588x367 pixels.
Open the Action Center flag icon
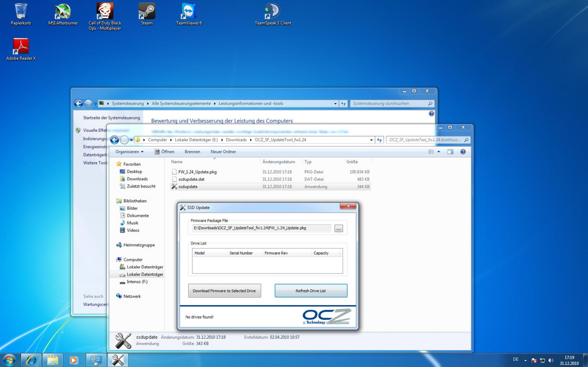pos(534,360)
